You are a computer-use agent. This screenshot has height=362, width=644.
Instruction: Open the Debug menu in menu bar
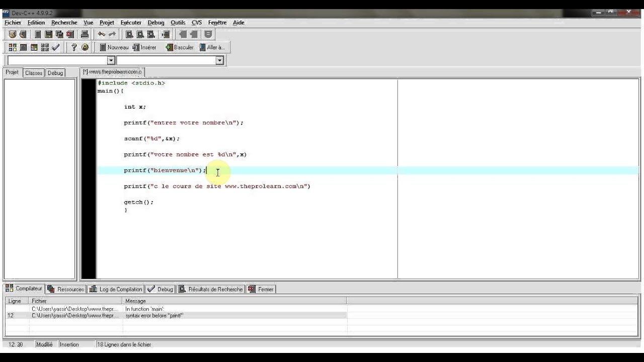point(156,23)
